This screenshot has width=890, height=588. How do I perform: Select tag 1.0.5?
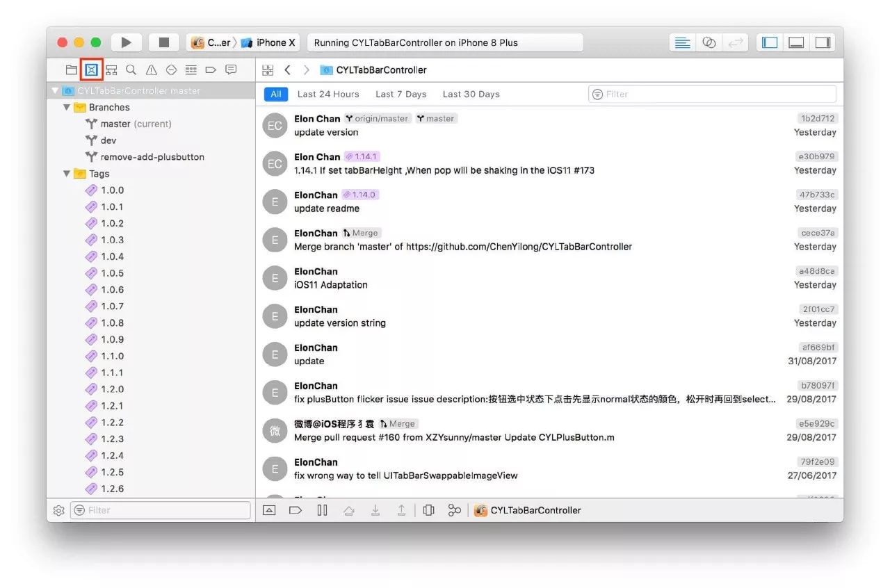[151, 273]
